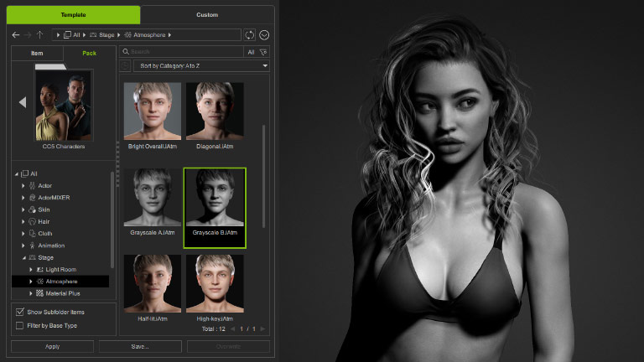This screenshot has width=644, height=362.
Task: Click the breadcrumb arrow after All
Action: 84,35
